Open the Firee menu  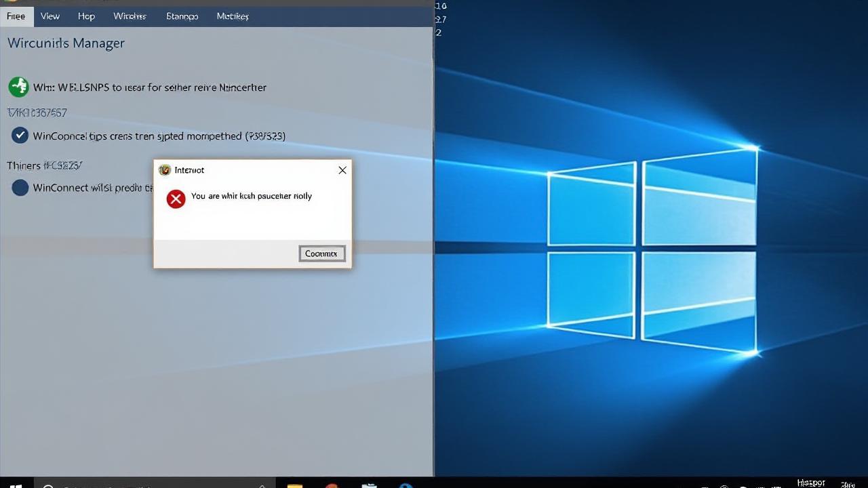click(x=16, y=16)
